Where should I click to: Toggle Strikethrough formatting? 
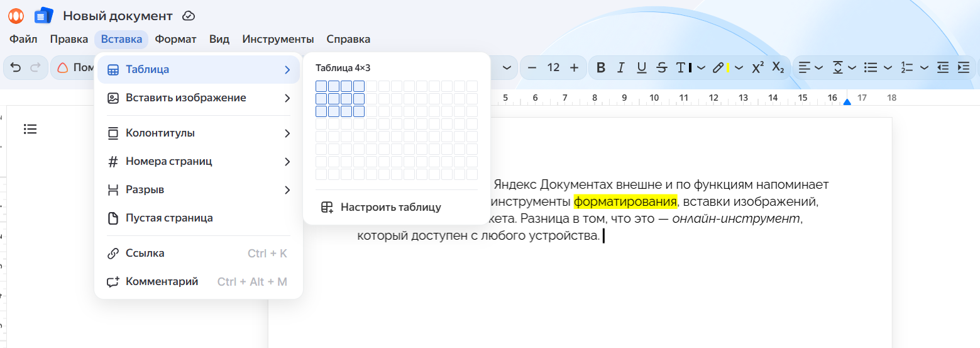(x=661, y=68)
